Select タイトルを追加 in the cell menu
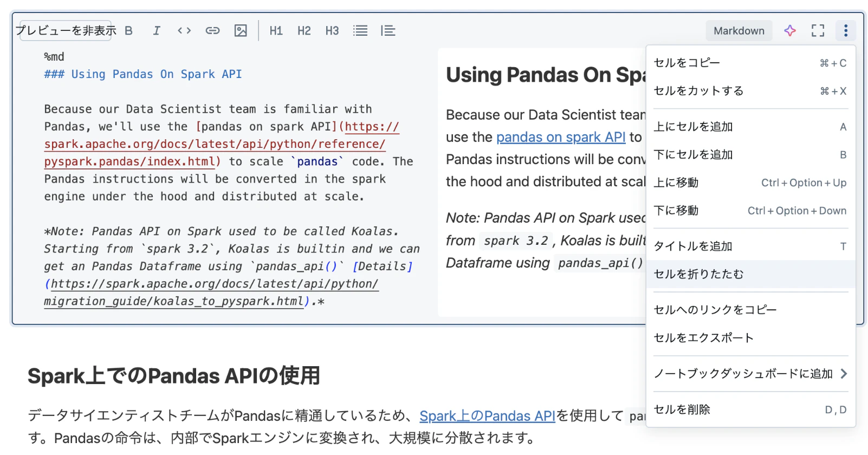 point(750,246)
